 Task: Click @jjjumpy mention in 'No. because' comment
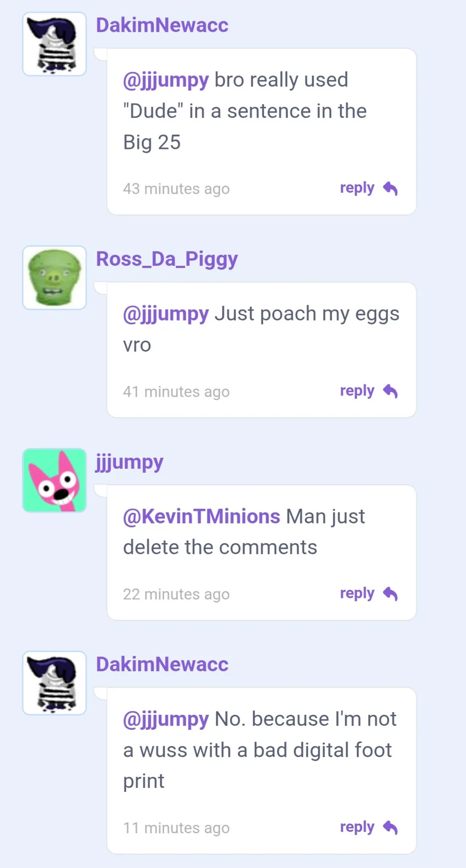pos(166,719)
